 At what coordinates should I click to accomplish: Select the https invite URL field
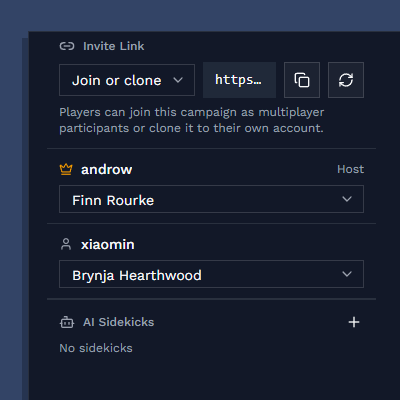pyautogui.click(x=239, y=80)
